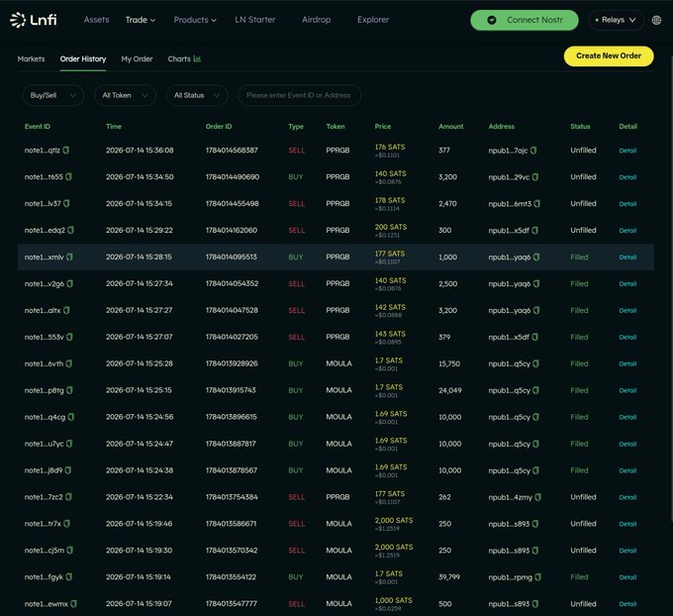Copy event ID note1...q4cg
Screen dimensions: 673x616
point(71,417)
